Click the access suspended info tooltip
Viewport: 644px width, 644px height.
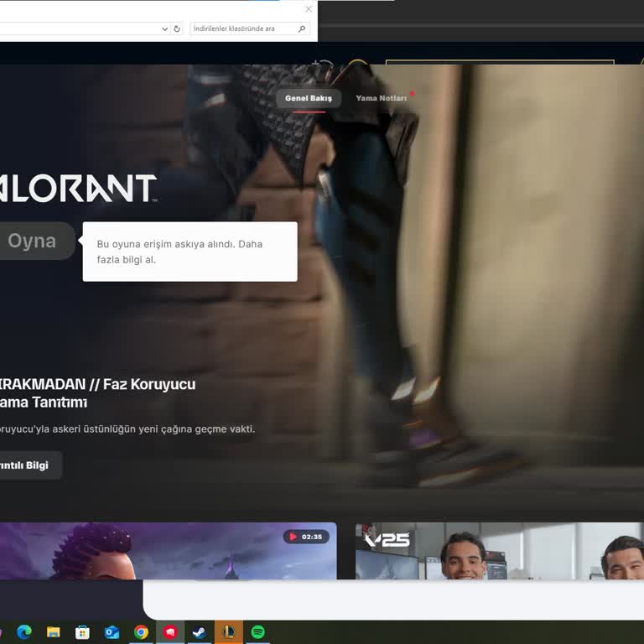[x=190, y=252]
